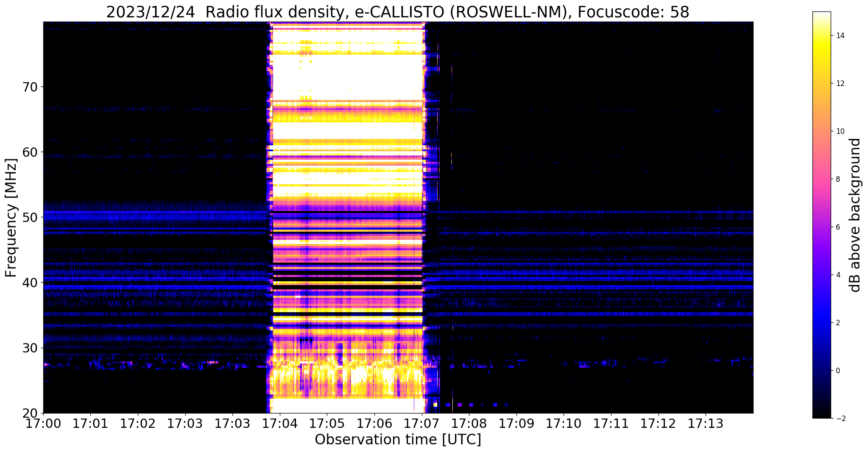The width and height of the screenshot is (868, 452).
Task: Click the colorbar tick value 12
Action: click(840, 83)
